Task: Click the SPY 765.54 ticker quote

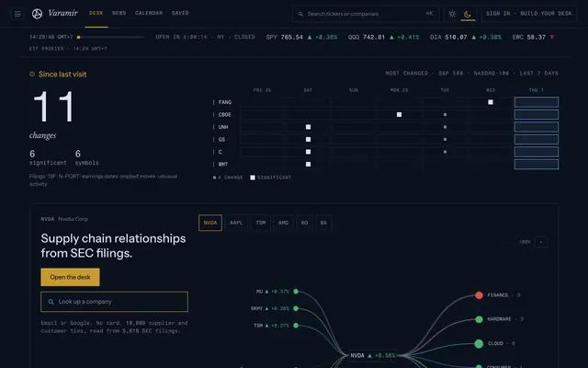Action: 301,37
